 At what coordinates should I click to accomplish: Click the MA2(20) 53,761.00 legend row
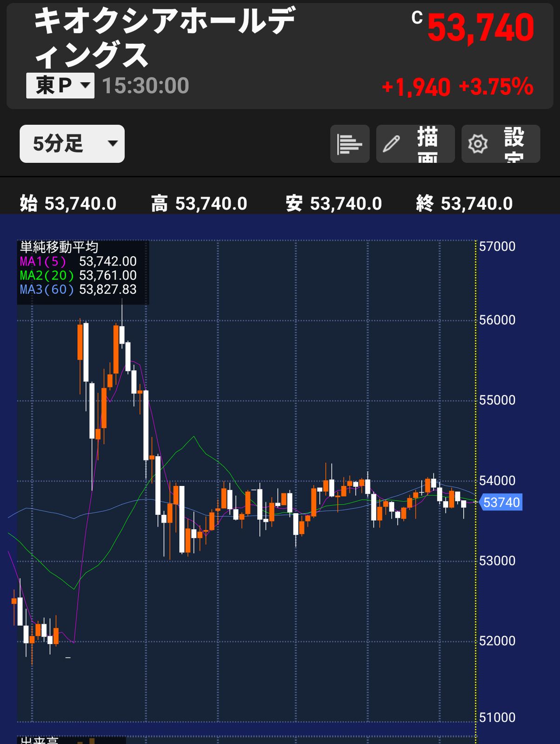(x=78, y=275)
